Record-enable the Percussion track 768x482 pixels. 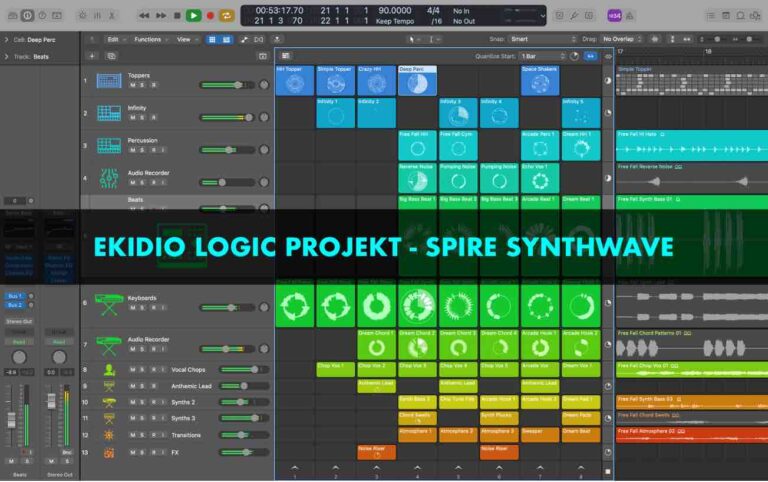[153, 150]
